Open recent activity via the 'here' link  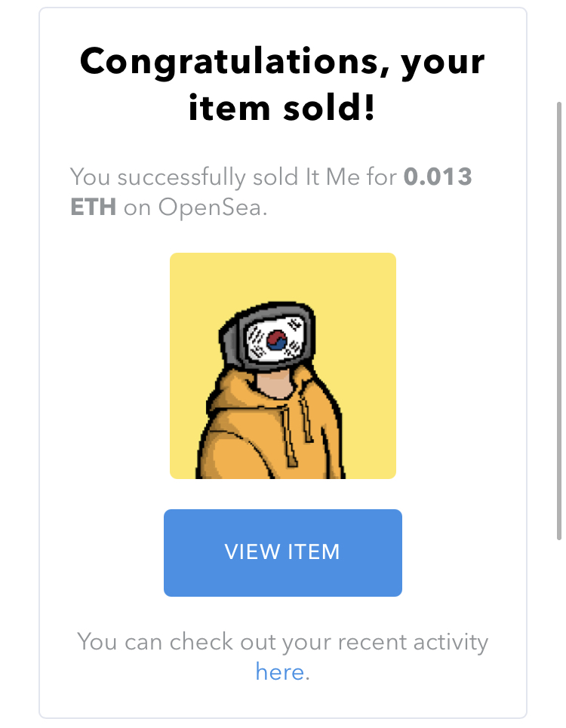[280, 671]
